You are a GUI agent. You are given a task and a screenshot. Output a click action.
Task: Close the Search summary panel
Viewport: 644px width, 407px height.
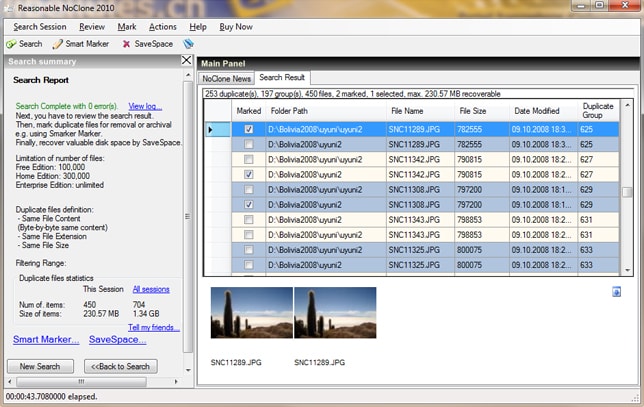click(186, 60)
